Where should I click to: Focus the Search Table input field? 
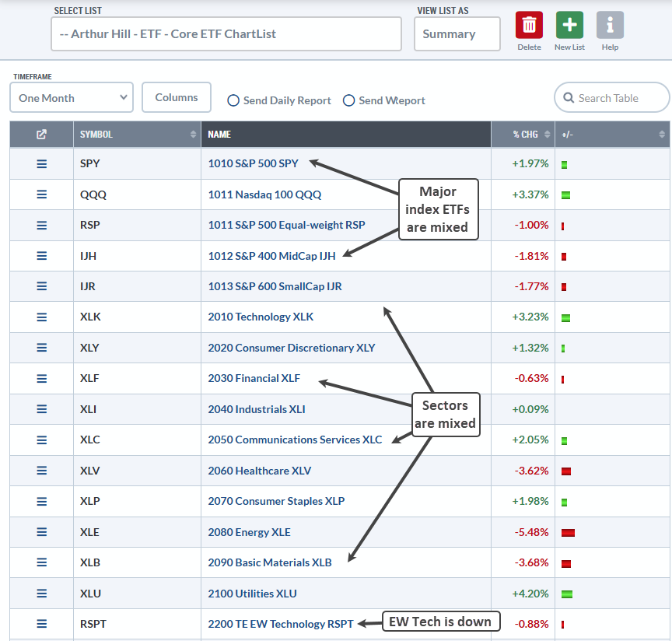tap(611, 98)
